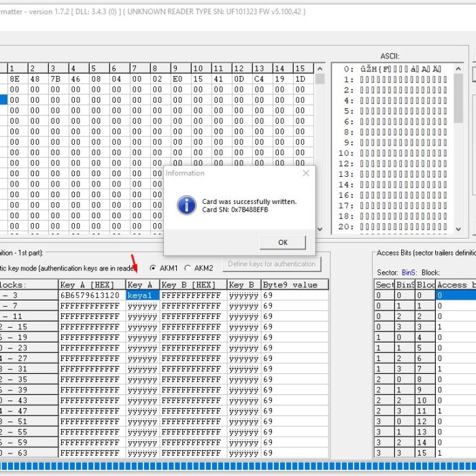
Task: Click Key A ASCII cell in blocks 11 row
Action: pos(142,316)
